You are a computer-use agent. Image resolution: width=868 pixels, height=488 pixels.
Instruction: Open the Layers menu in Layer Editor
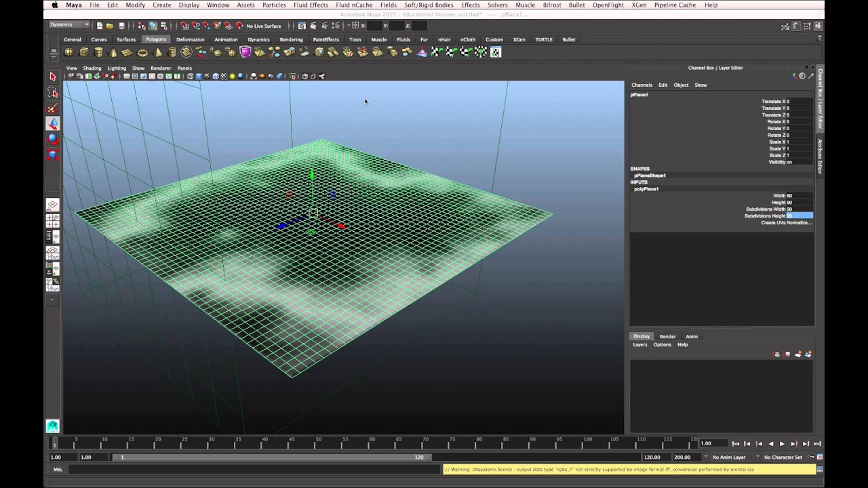coord(640,344)
